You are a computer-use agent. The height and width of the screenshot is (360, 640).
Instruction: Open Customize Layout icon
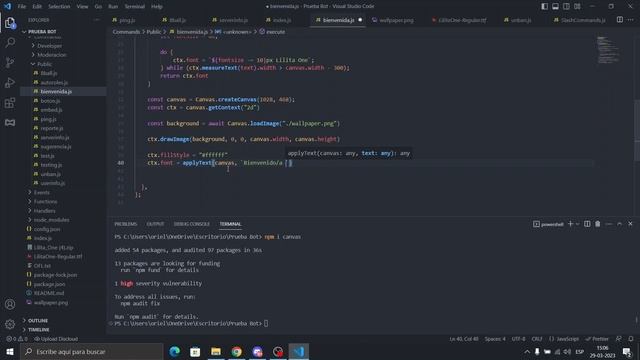click(578, 7)
